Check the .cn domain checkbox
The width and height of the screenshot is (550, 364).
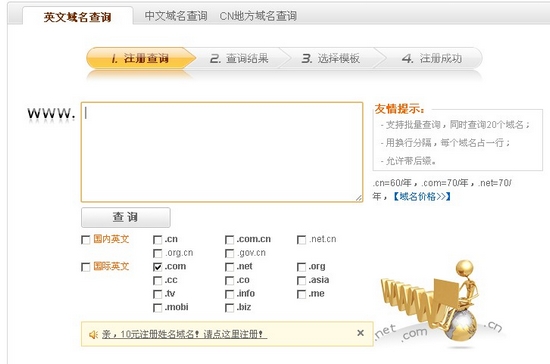tap(157, 240)
